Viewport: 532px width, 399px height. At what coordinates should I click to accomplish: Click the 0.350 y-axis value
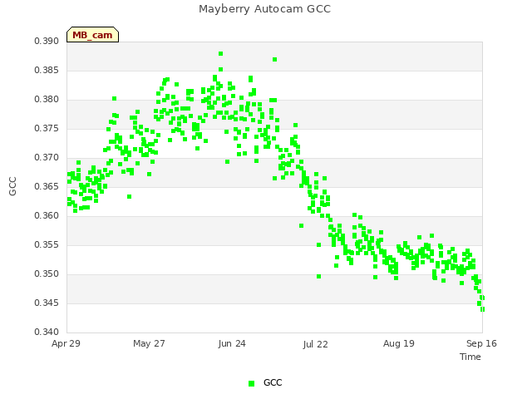(47, 273)
